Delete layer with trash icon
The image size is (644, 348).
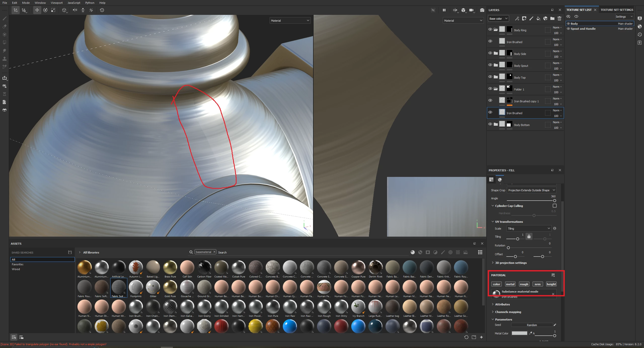pos(559,18)
